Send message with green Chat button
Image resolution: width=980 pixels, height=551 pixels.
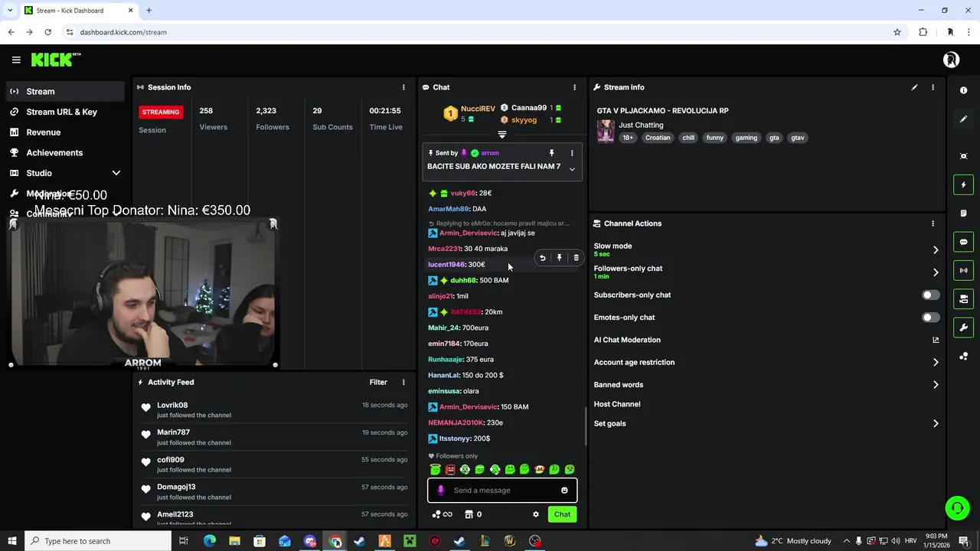[562, 514]
